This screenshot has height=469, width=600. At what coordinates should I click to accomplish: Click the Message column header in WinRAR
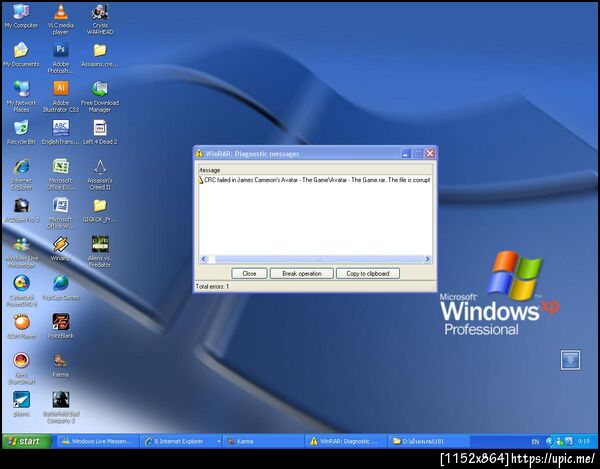coord(315,170)
